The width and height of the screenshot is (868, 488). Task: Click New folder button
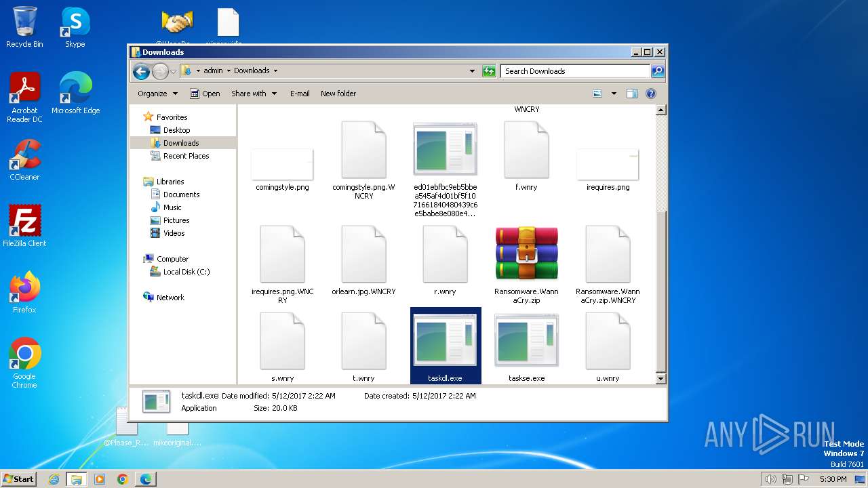(338, 94)
